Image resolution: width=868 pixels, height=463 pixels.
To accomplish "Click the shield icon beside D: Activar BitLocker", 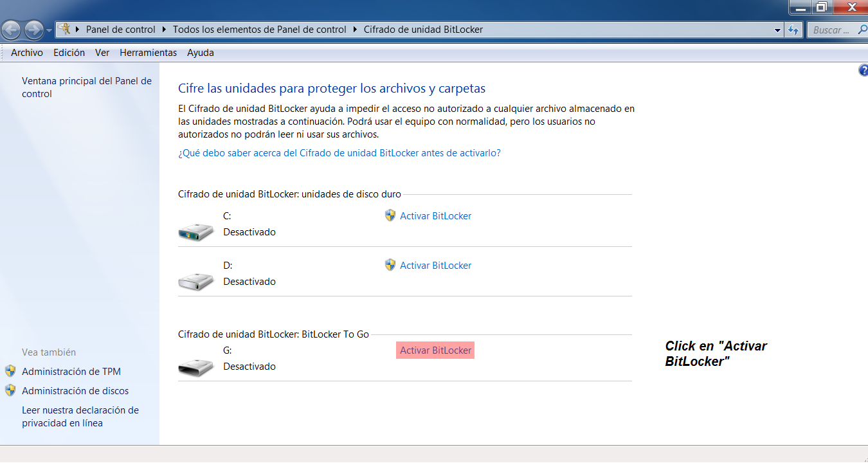I will (x=390, y=265).
